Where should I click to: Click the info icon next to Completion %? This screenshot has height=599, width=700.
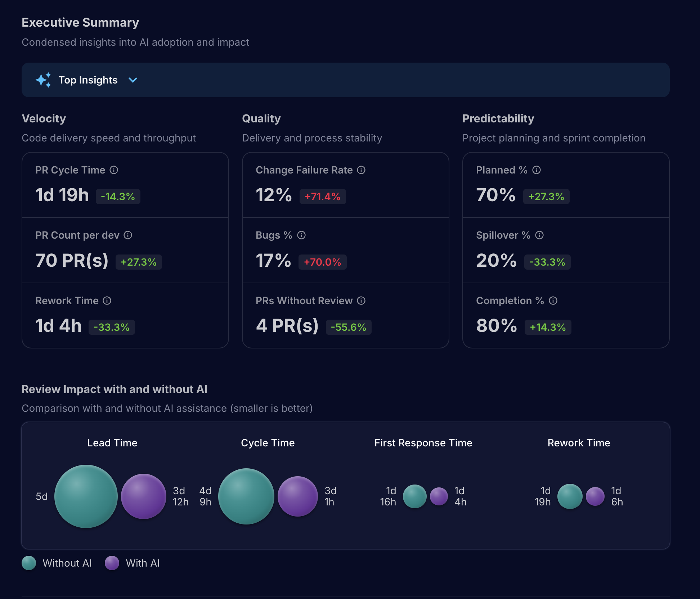553,301
